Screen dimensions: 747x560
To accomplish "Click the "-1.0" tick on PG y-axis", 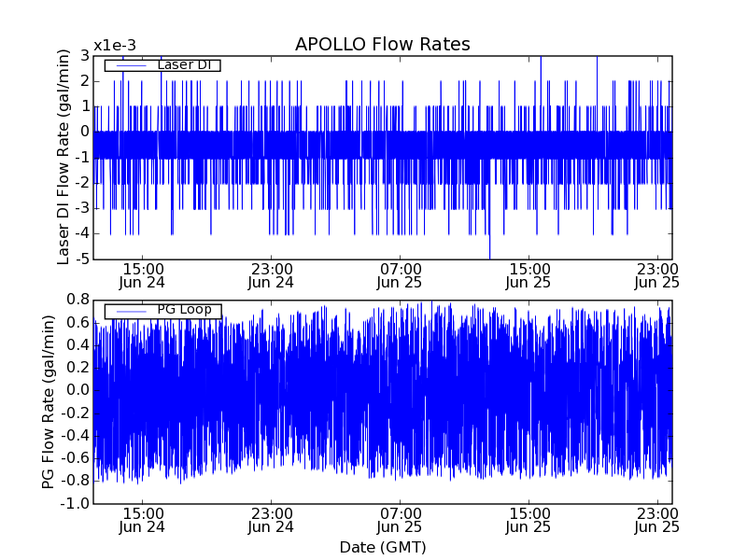I will click(76, 503).
